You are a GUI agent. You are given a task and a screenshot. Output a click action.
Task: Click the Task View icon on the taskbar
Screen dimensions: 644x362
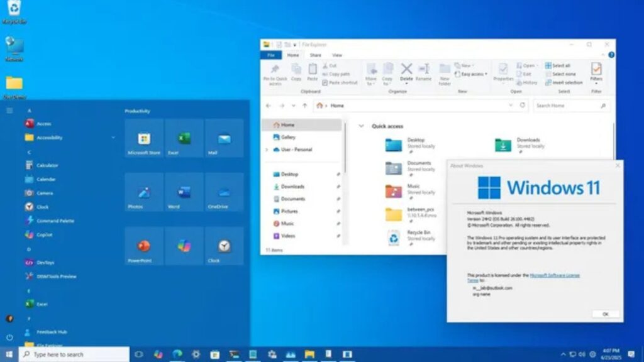pyautogui.click(x=139, y=354)
